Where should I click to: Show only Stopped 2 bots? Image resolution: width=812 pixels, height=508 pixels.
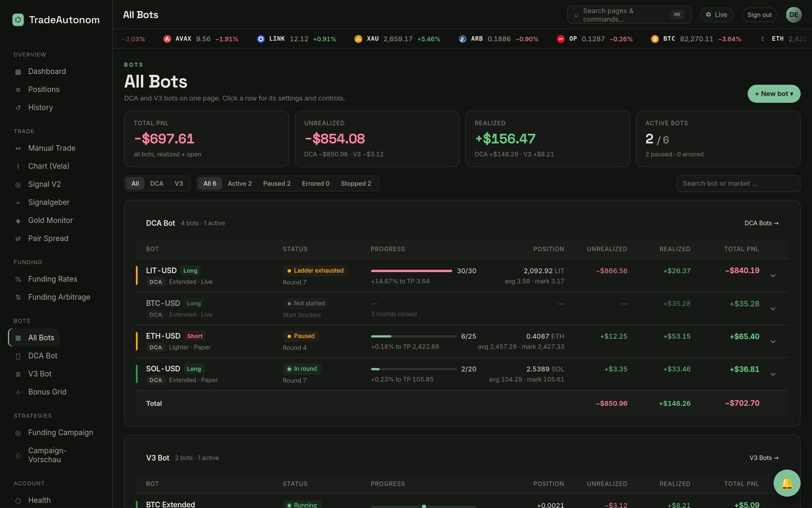356,183
